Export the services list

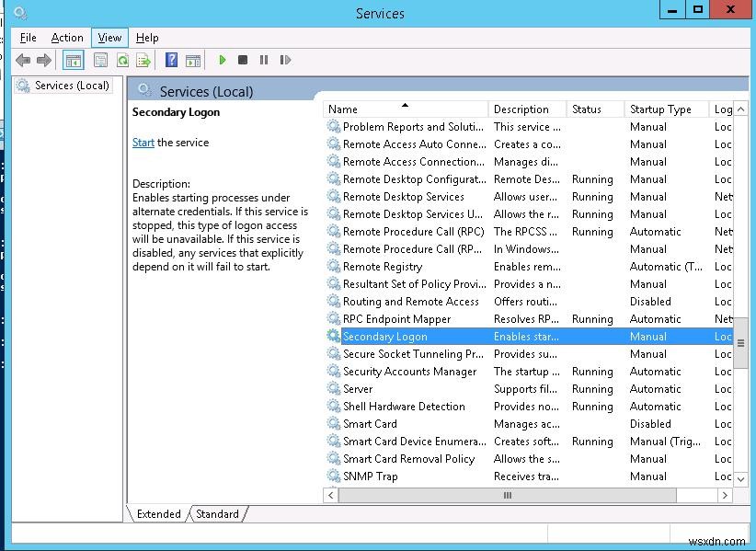(143, 60)
